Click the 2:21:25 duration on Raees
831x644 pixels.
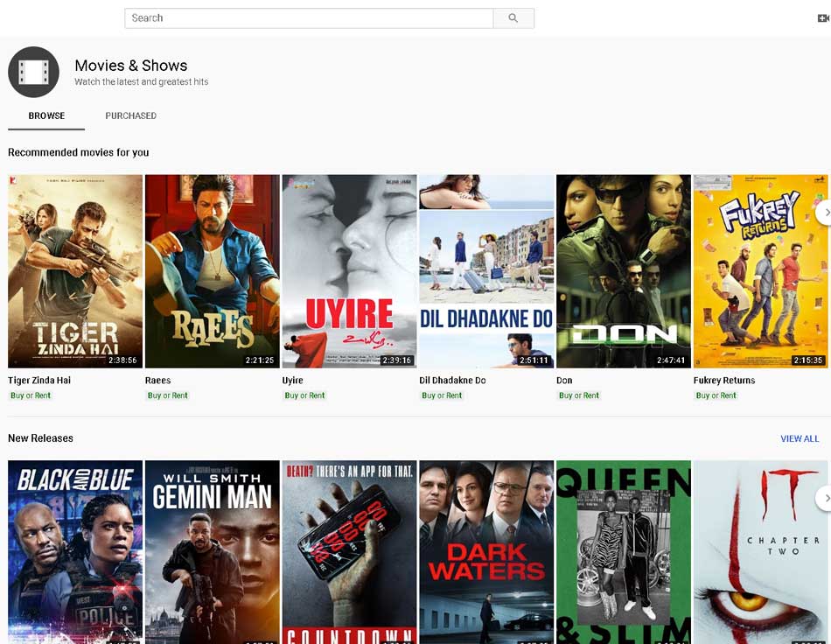coord(260,360)
